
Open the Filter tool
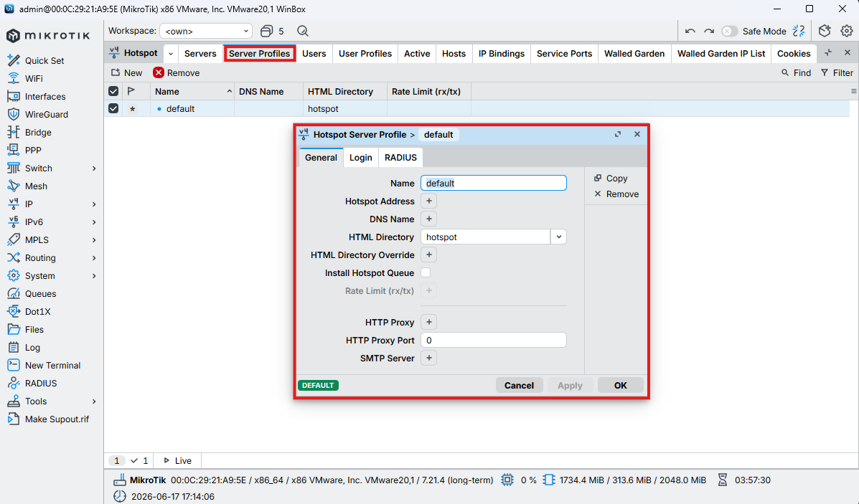click(837, 73)
